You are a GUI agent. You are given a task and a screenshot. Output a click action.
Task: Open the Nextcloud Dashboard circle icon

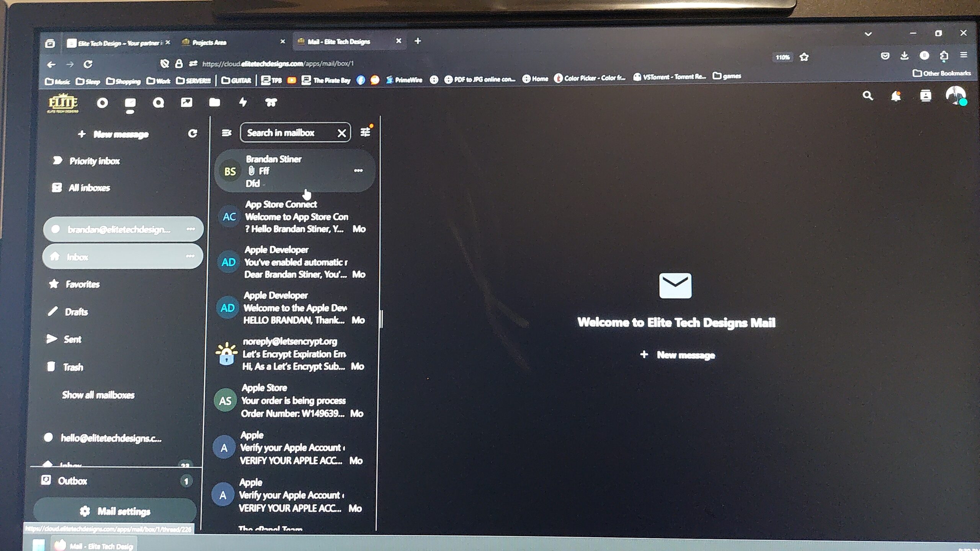point(102,103)
